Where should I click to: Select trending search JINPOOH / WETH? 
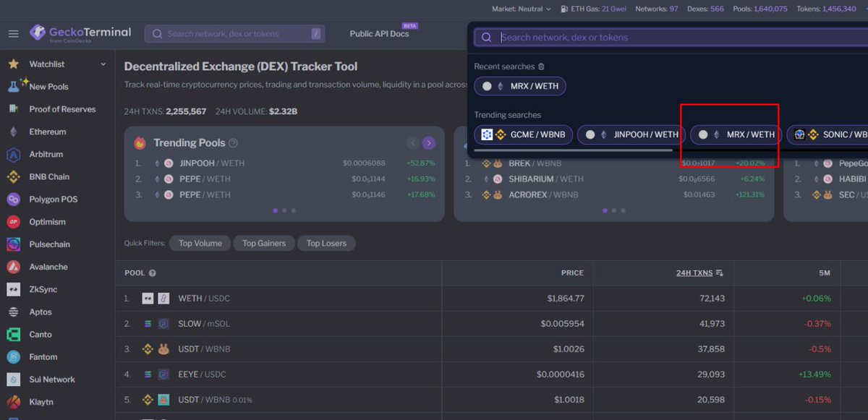(x=631, y=134)
